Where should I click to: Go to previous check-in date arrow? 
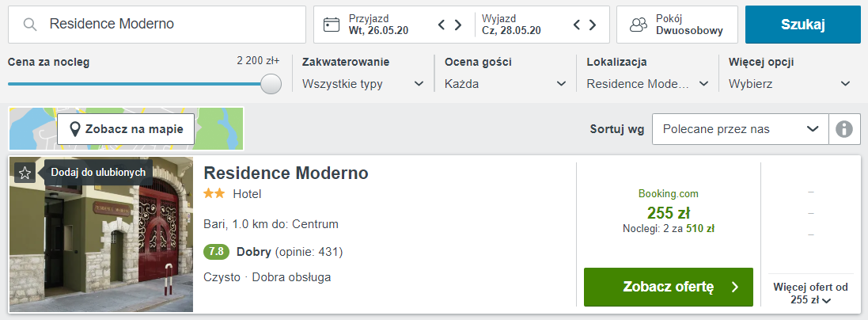442,25
